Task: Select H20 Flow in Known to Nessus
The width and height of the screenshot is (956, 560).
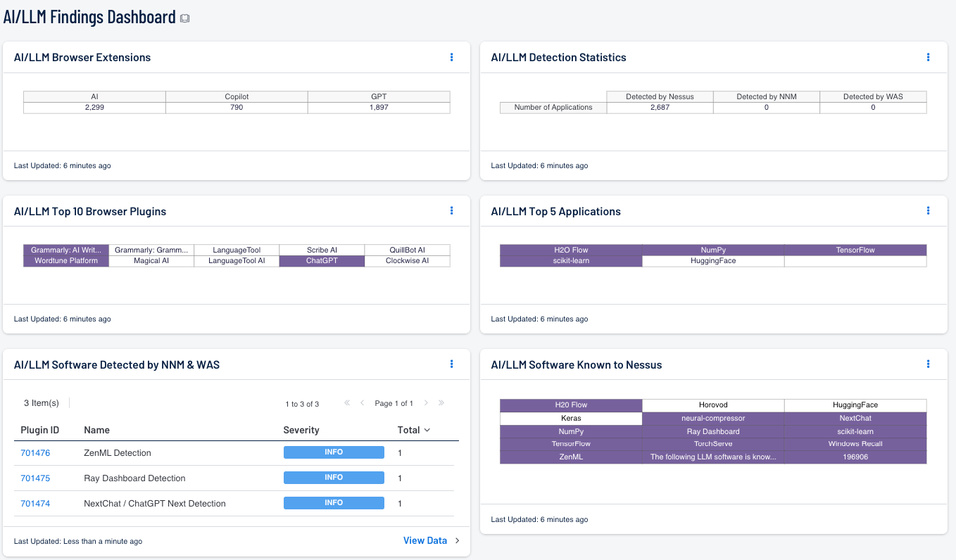Action: pos(571,405)
